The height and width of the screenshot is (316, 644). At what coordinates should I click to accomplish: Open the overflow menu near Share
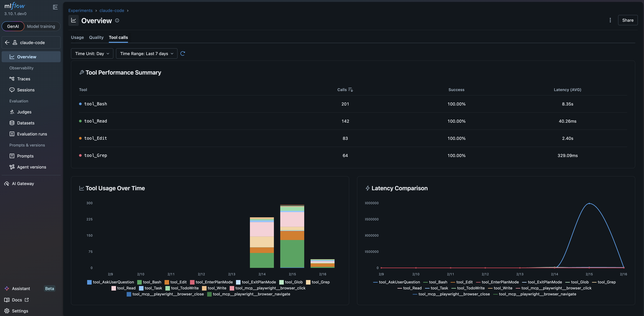coord(610,20)
